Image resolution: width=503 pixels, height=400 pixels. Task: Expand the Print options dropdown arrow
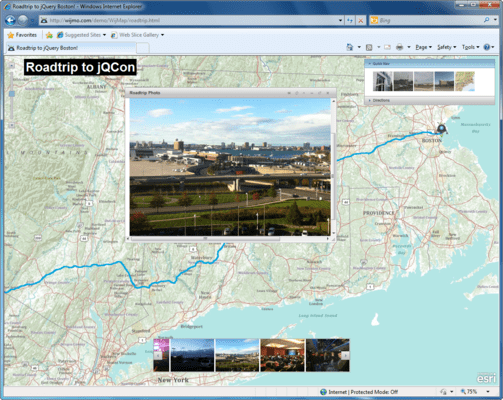pyautogui.click(x=409, y=47)
